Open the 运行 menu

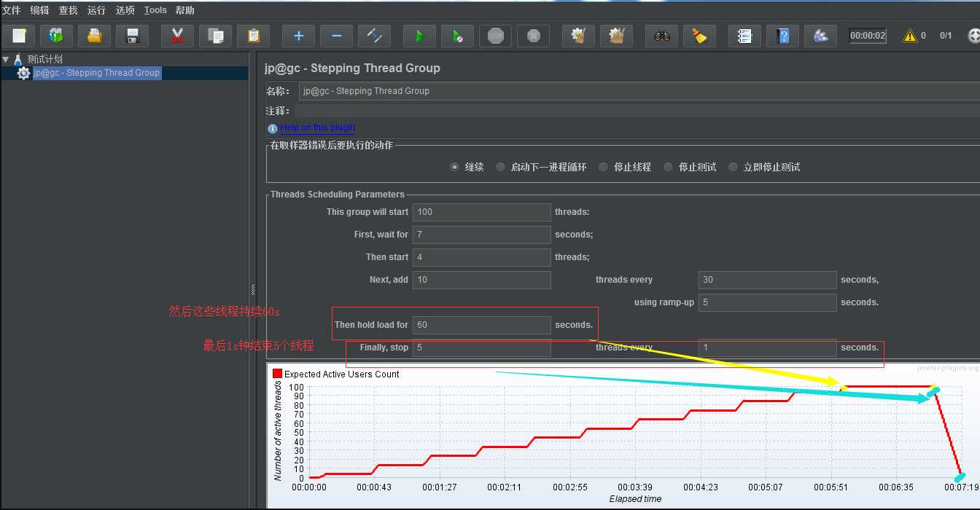tap(96, 10)
